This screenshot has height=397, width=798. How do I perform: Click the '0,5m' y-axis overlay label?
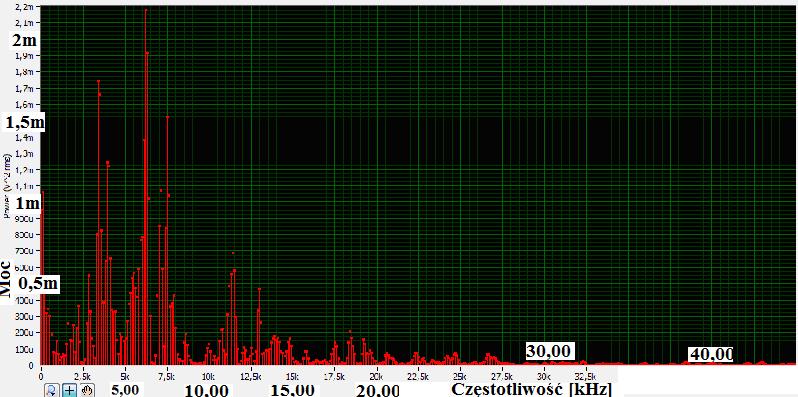click(39, 283)
